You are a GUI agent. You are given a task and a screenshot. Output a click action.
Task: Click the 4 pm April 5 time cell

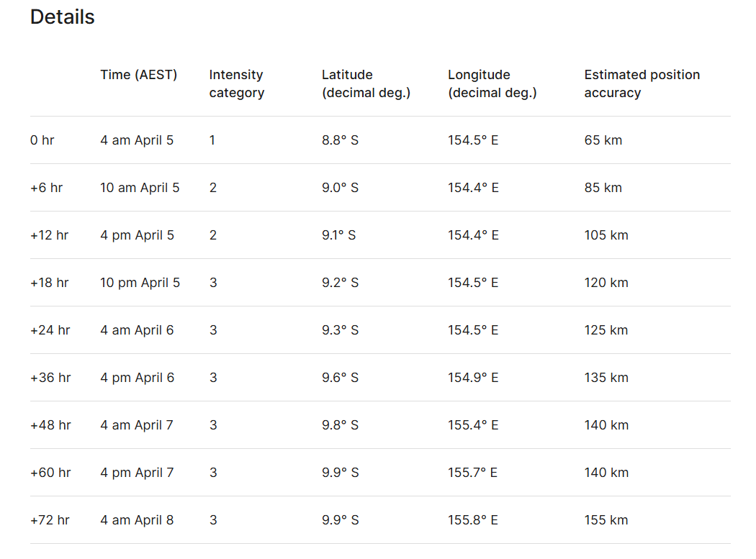tap(137, 235)
